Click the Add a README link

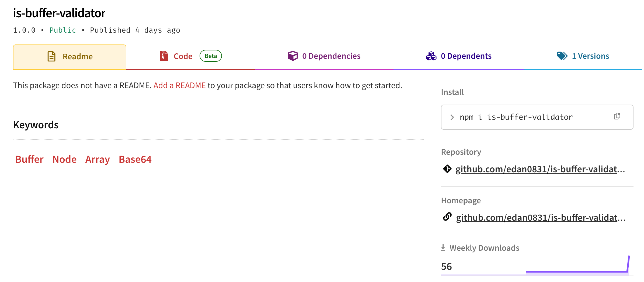179,85
